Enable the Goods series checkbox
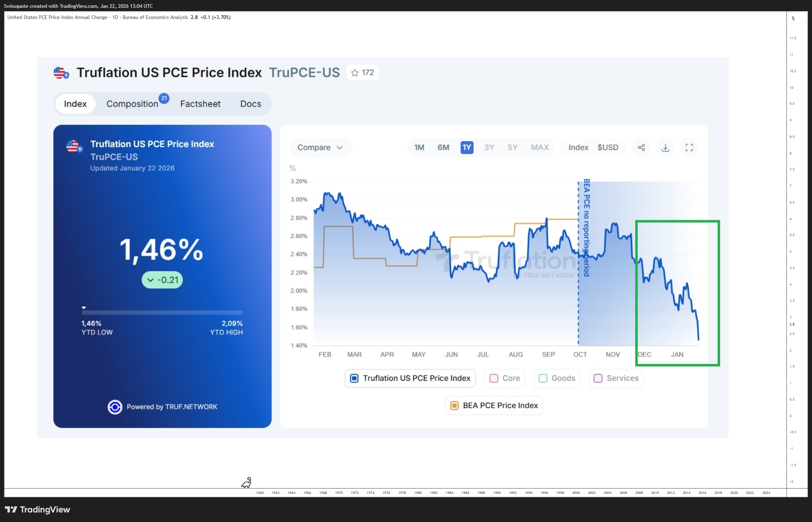The image size is (812, 522). pyautogui.click(x=556, y=378)
